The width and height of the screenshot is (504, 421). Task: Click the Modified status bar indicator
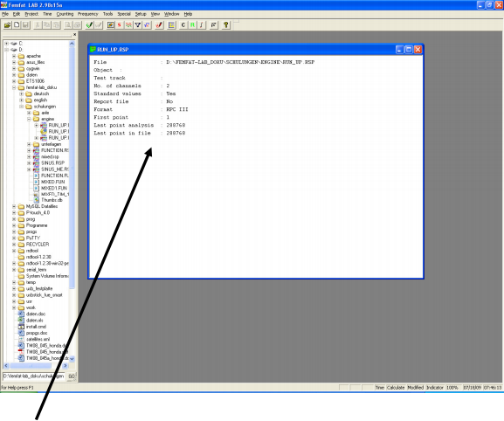[x=415, y=388]
